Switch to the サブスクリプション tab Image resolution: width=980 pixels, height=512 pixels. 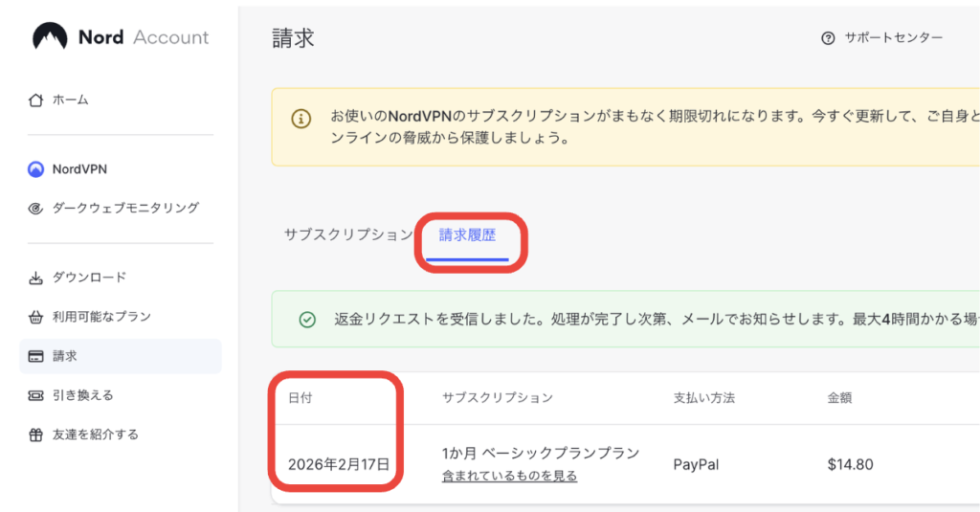pos(348,234)
